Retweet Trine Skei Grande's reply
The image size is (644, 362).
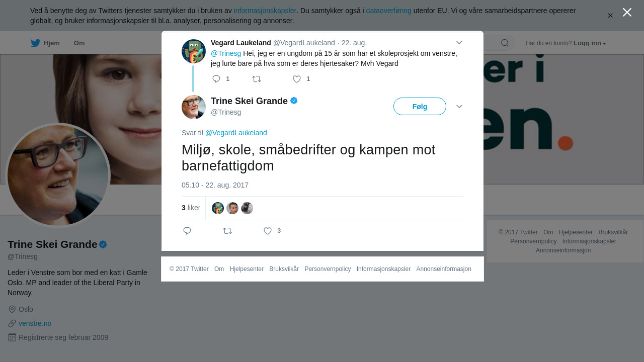pos(227,231)
